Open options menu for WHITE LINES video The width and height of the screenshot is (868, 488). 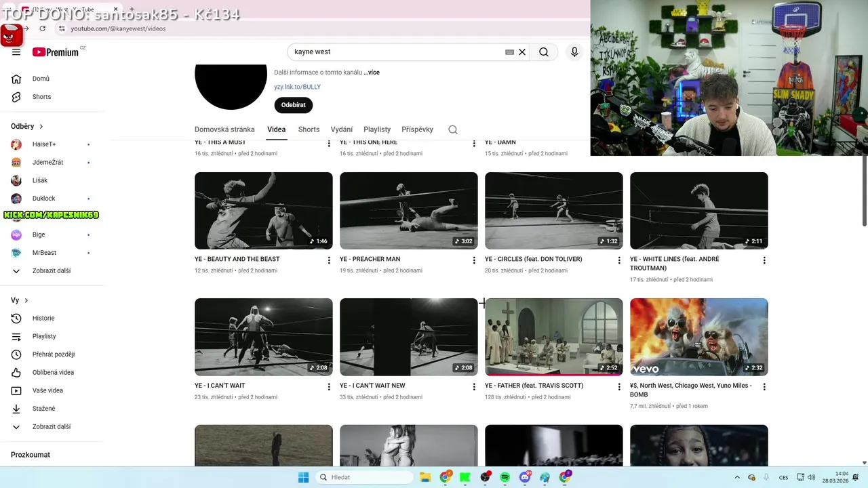point(764,260)
